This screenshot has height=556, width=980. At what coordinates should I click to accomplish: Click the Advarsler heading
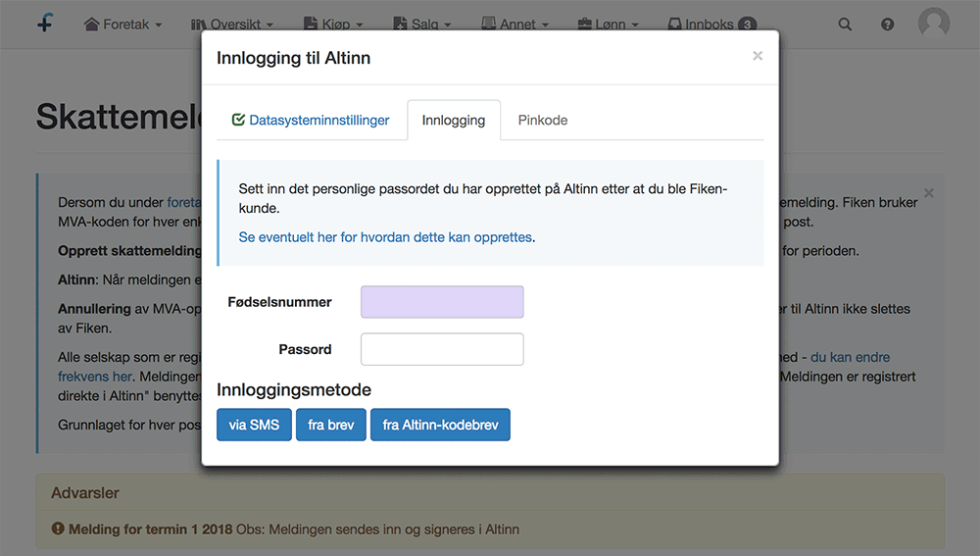click(x=85, y=493)
